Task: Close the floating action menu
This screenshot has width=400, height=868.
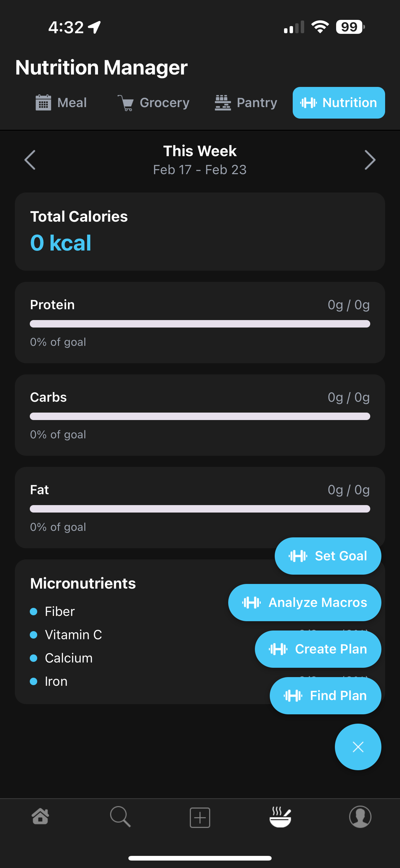Action: [358, 747]
